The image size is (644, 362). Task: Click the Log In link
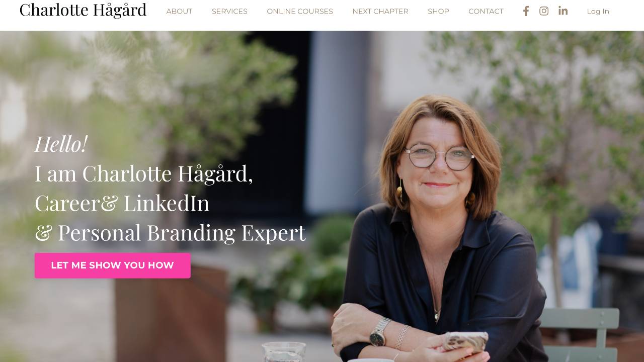click(598, 11)
